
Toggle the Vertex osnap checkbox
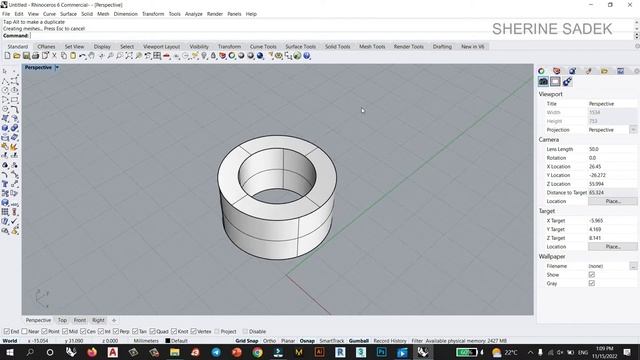pos(193,331)
